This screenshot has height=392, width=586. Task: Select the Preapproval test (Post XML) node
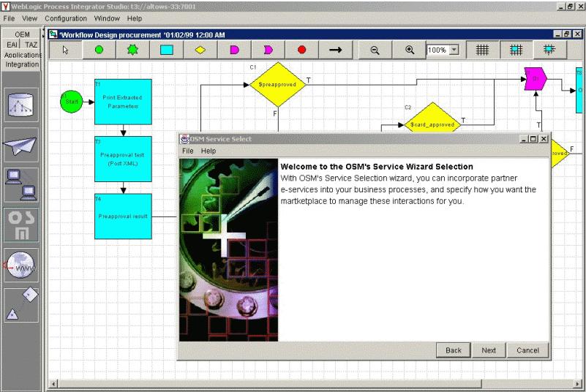click(x=123, y=159)
